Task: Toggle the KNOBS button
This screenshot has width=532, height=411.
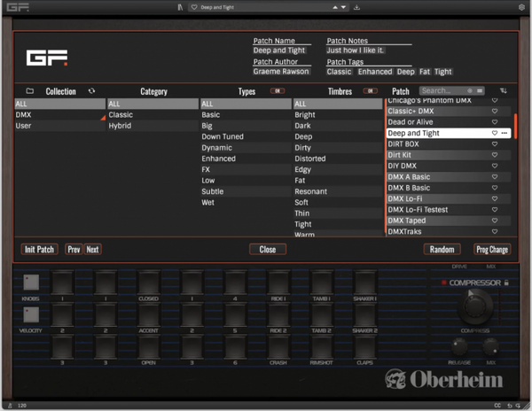Action: pyautogui.click(x=31, y=283)
